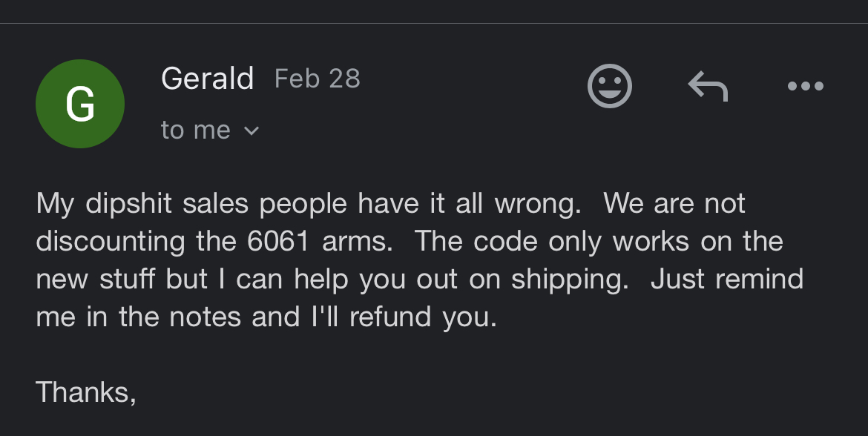Click the "to me" recipient text
The height and width of the screenshot is (436, 868).
pos(196,131)
